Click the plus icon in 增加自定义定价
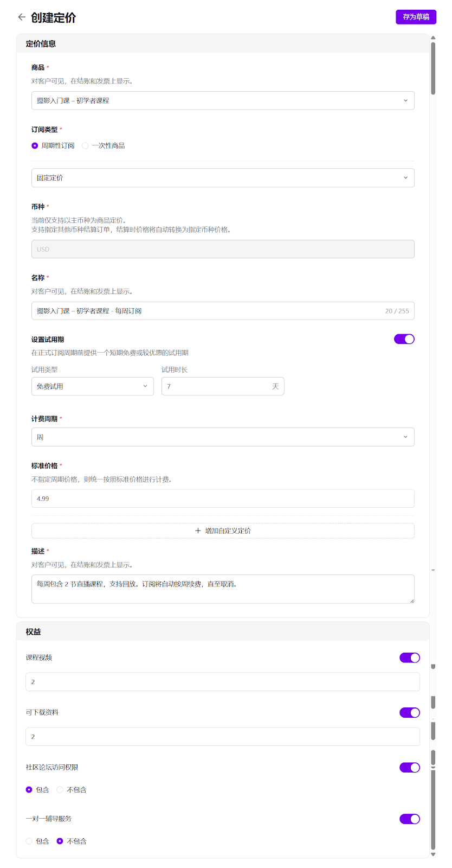Image resolution: width=452 pixels, height=868 pixels. (198, 531)
